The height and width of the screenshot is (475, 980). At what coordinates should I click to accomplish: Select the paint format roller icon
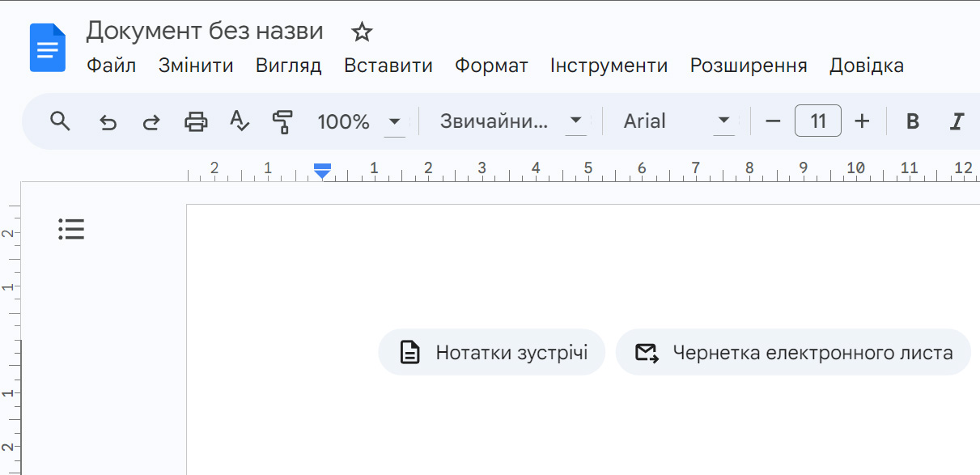282,121
